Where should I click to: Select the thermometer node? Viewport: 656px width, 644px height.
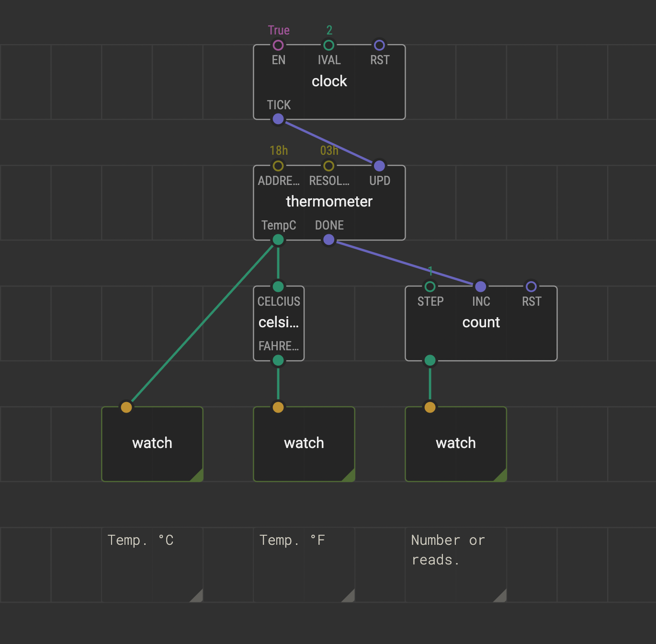[x=329, y=203]
